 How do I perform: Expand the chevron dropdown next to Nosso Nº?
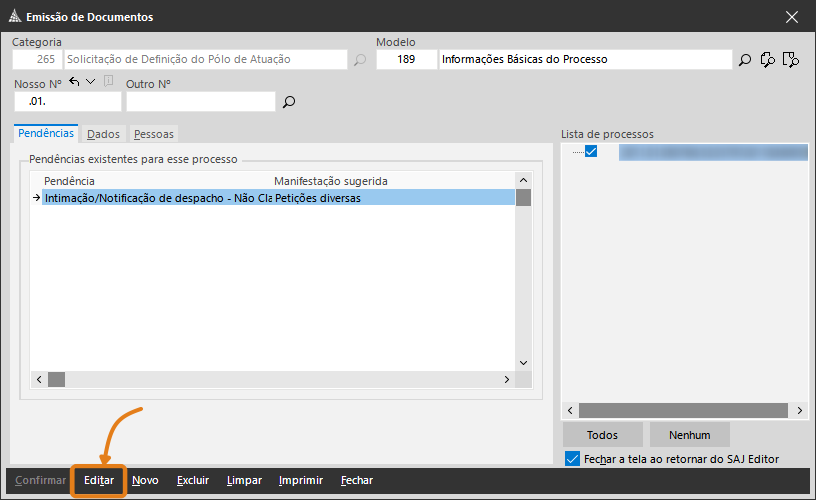pyautogui.click(x=91, y=82)
